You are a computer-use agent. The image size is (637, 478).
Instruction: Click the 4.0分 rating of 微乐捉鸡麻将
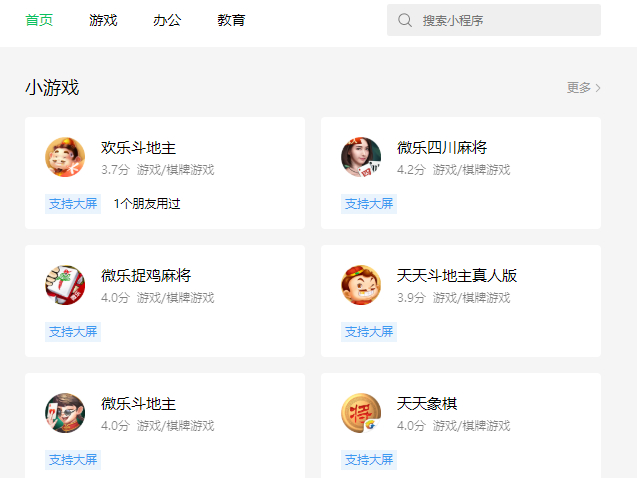point(115,298)
